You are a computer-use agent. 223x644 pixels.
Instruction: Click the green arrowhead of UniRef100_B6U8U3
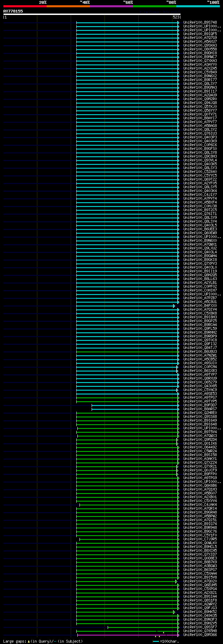click(178, 352)
